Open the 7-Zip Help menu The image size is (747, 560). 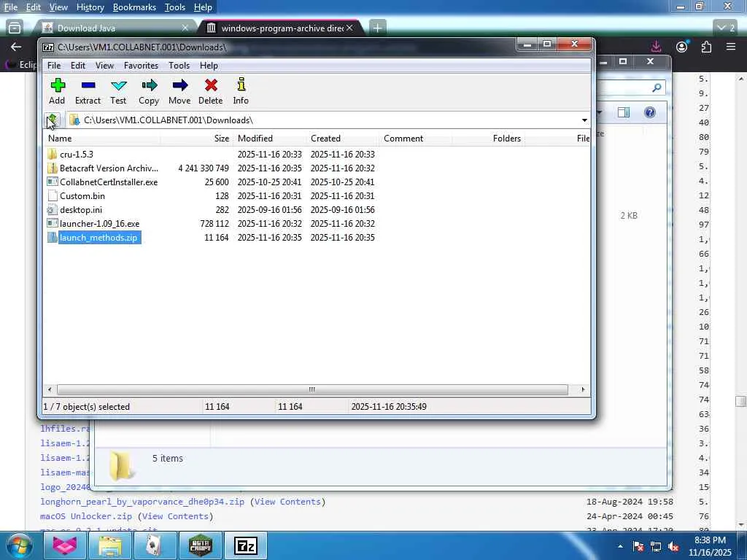click(209, 65)
